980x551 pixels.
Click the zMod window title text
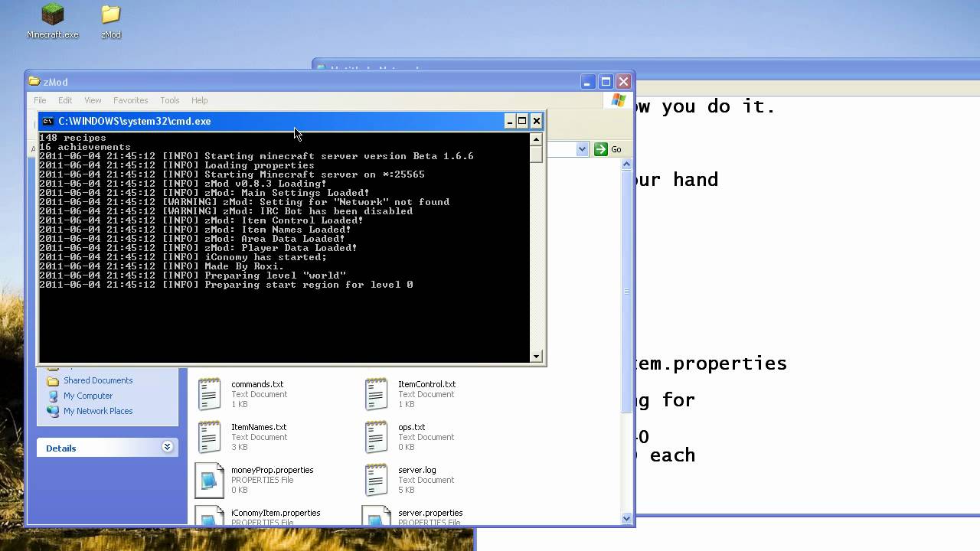pos(56,82)
